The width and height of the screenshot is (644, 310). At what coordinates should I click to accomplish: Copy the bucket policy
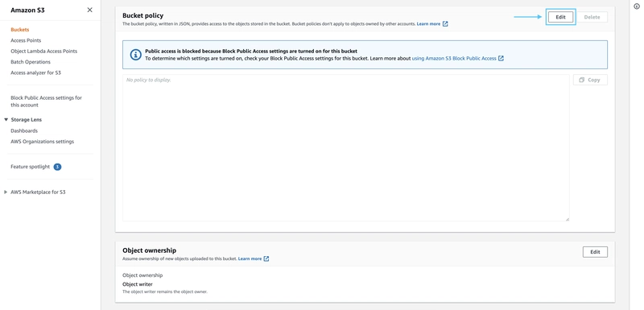pos(590,80)
